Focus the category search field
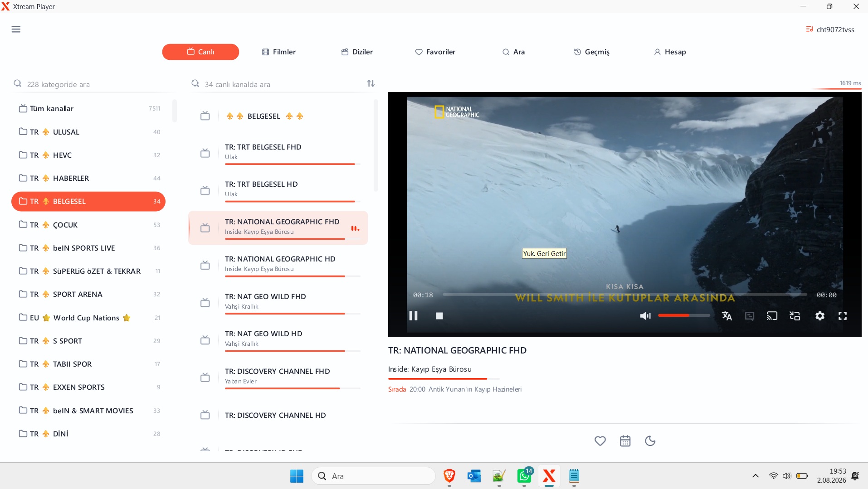868x489 pixels. [x=93, y=84]
